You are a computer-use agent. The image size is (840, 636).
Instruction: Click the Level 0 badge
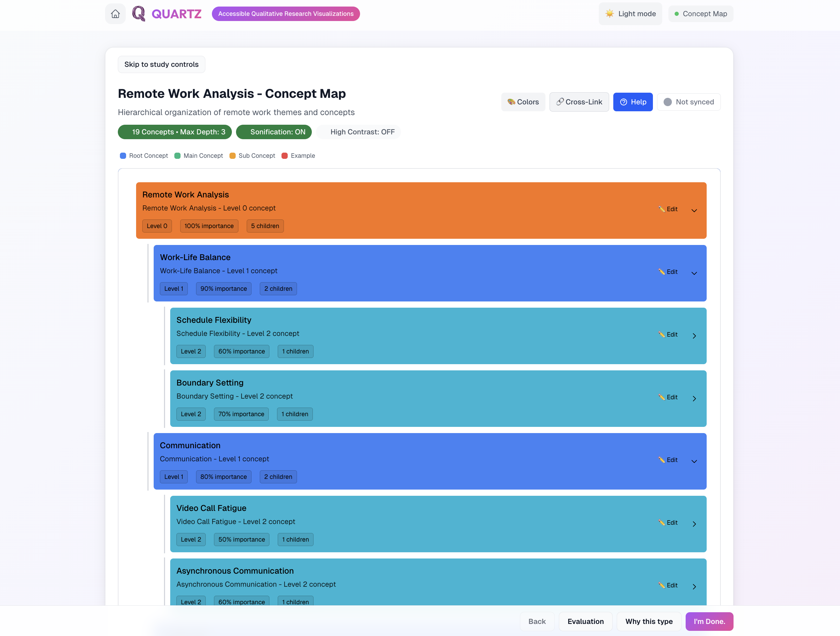pyautogui.click(x=157, y=226)
